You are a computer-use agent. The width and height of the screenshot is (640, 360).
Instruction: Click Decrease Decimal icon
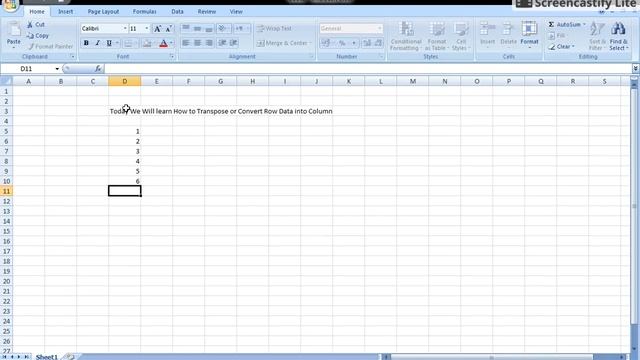[x=378, y=43]
